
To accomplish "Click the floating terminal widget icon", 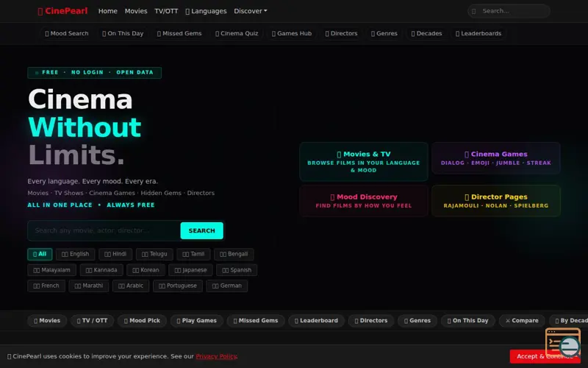I will (563, 342).
